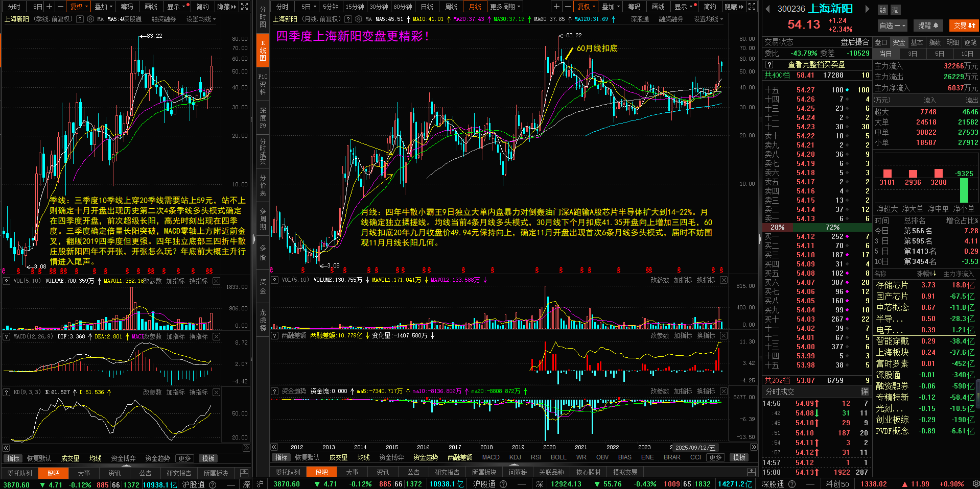The width and height of the screenshot is (980, 489).
Task: Select K线图 vertical sidebar tab
Action: pyautogui.click(x=263, y=51)
